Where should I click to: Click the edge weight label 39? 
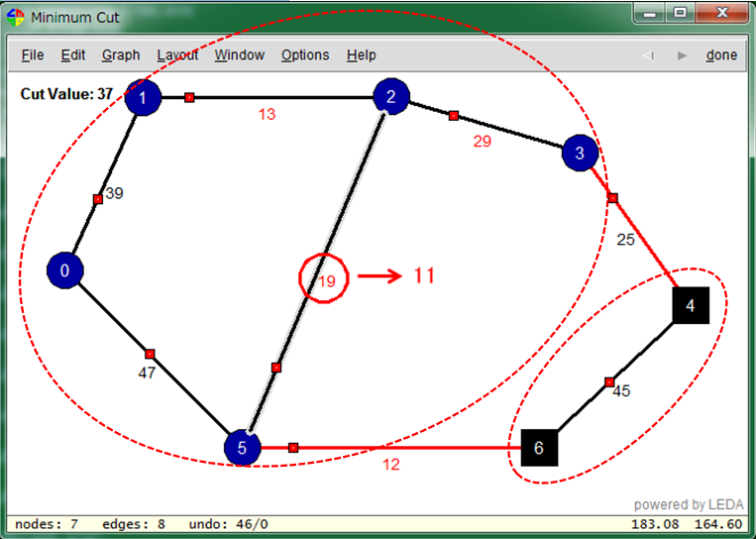114,193
